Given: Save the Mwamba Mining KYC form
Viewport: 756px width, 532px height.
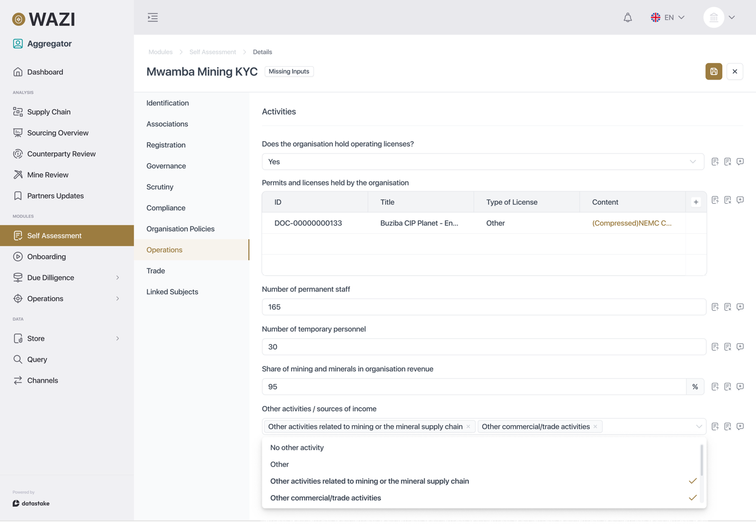Looking at the screenshot, I should tap(713, 71).
